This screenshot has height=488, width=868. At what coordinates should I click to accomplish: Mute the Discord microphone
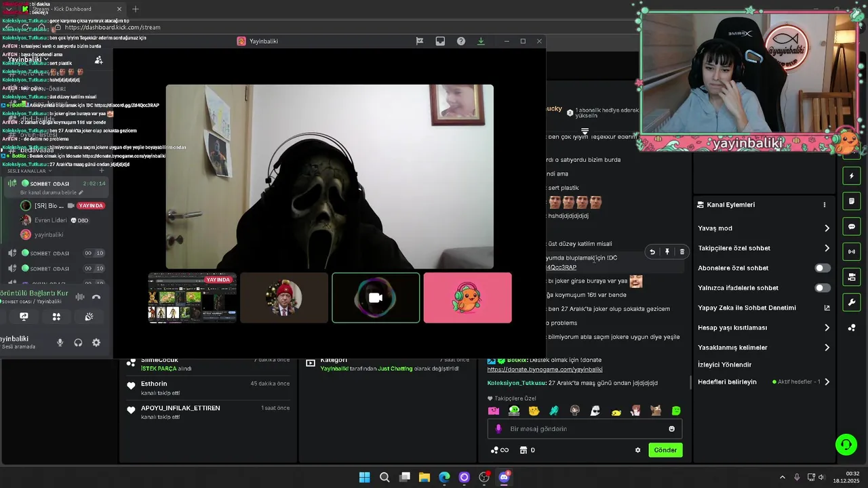(x=60, y=343)
